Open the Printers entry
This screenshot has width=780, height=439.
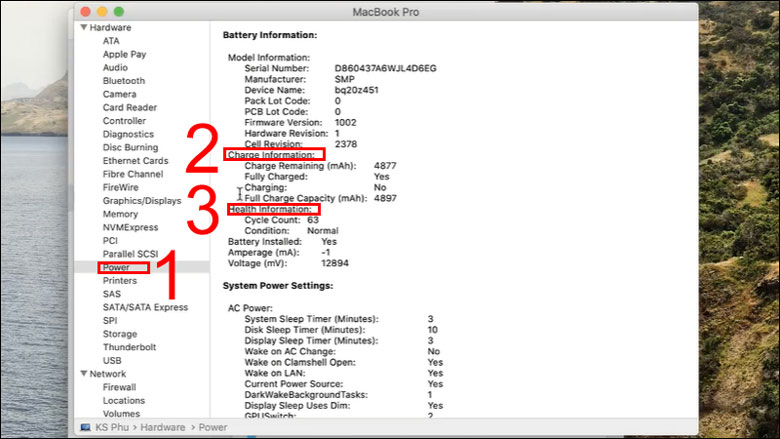pos(120,281)
